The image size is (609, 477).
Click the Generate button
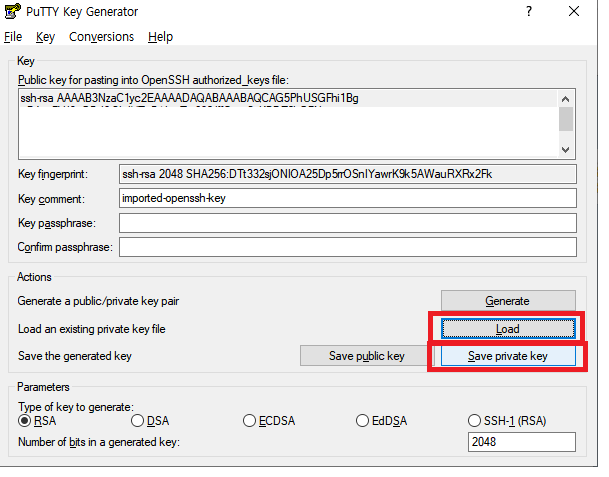coord(508,301)
